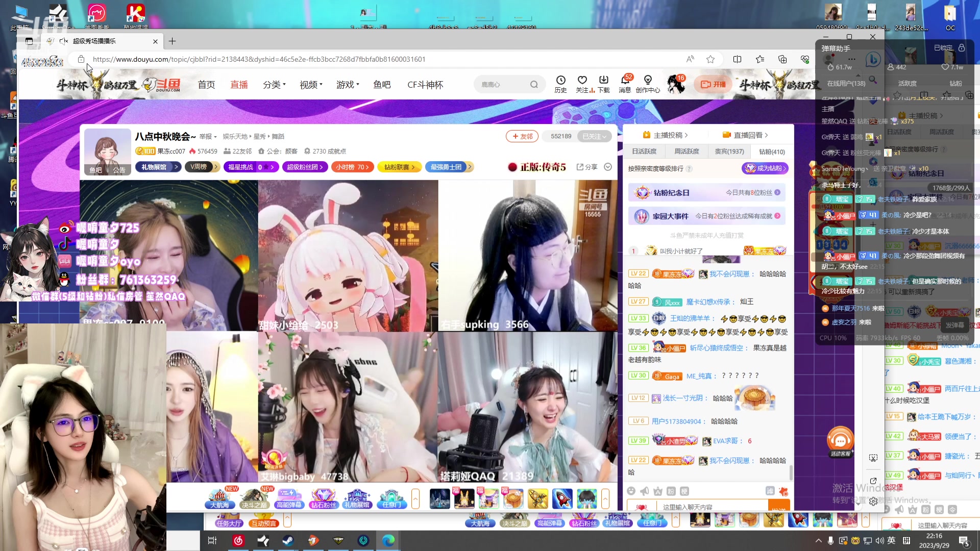Click the browser address bar URL

(x=259, y=59)
